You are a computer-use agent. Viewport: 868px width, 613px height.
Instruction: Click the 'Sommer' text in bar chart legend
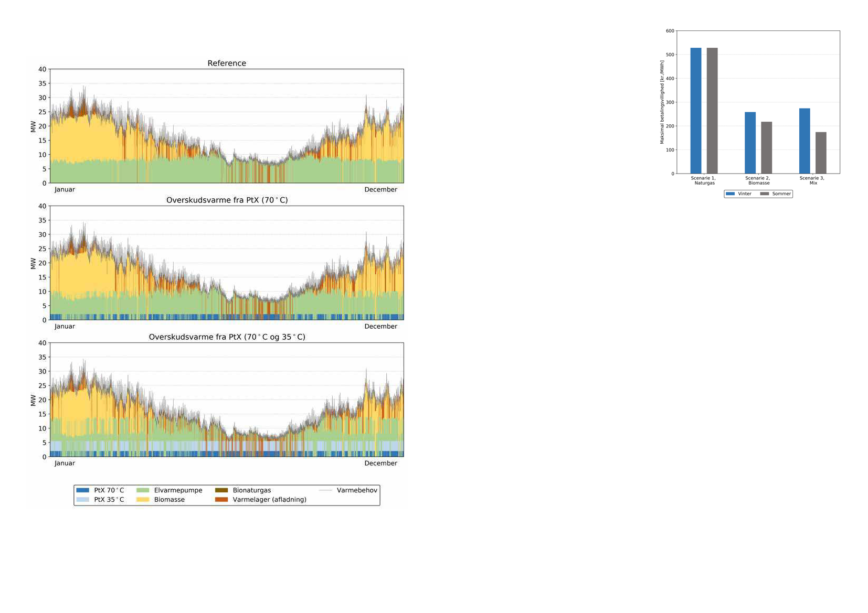click(x=781, y=194)
